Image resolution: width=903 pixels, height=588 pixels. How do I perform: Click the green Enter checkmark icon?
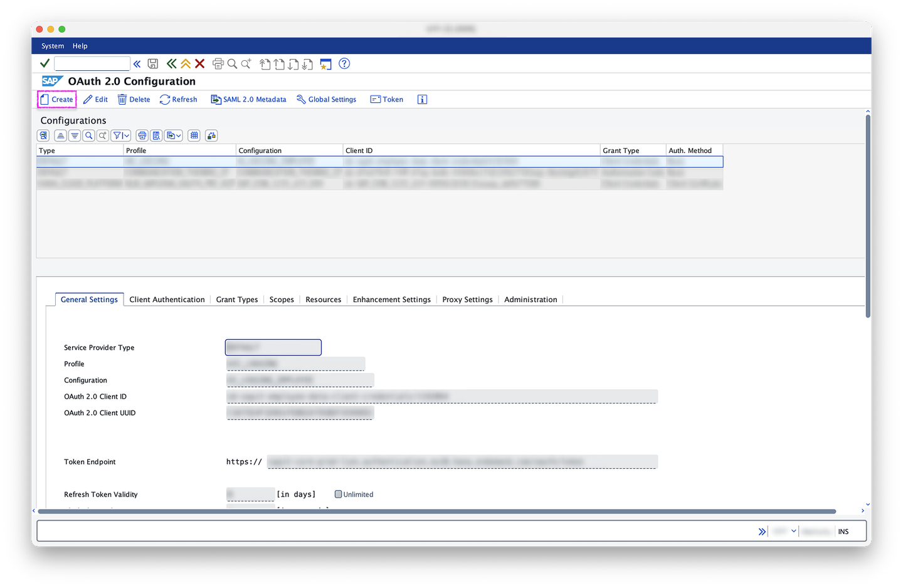click(45, 63)
